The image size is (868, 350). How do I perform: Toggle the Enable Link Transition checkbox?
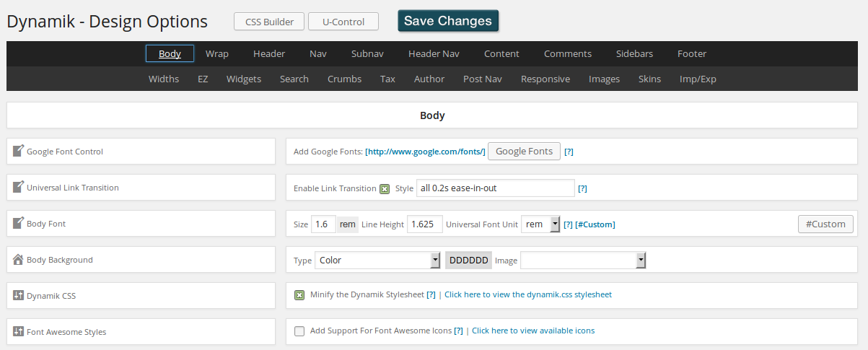pyautogui.click(x=385, y=188)
